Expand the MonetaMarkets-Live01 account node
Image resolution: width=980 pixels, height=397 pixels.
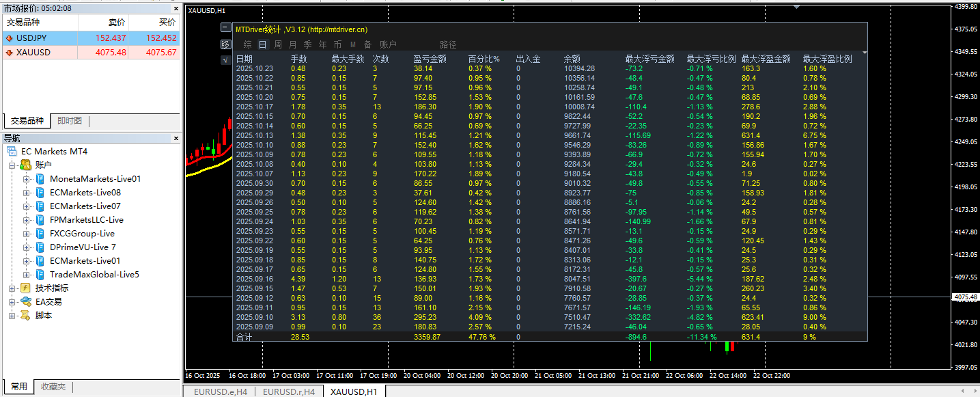(26, 179)
